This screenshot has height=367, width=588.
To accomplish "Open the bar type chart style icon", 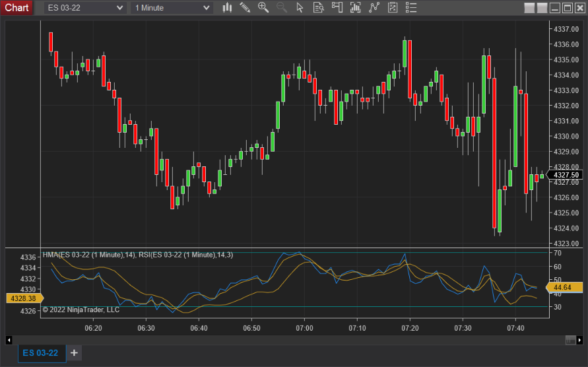I will 227,7.
